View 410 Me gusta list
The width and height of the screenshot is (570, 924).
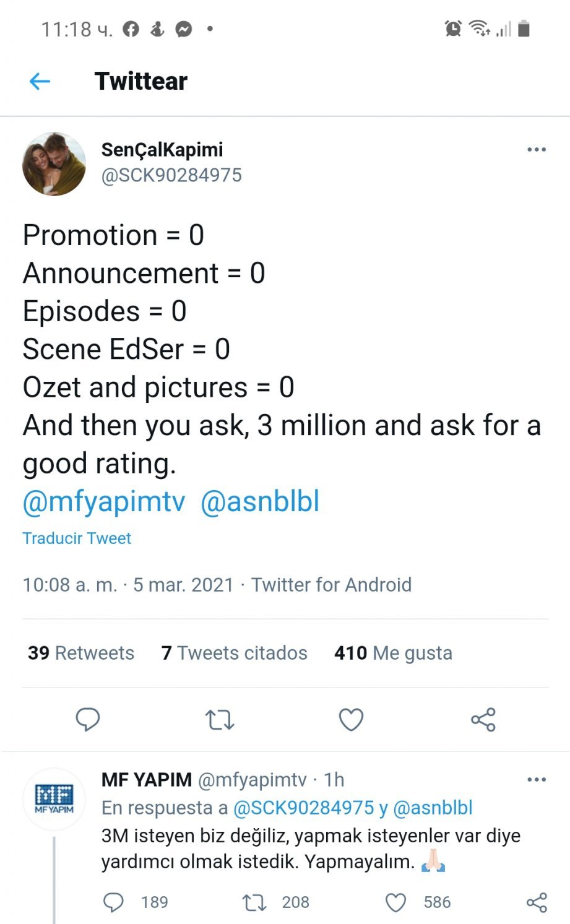click(x=393, y=653)
